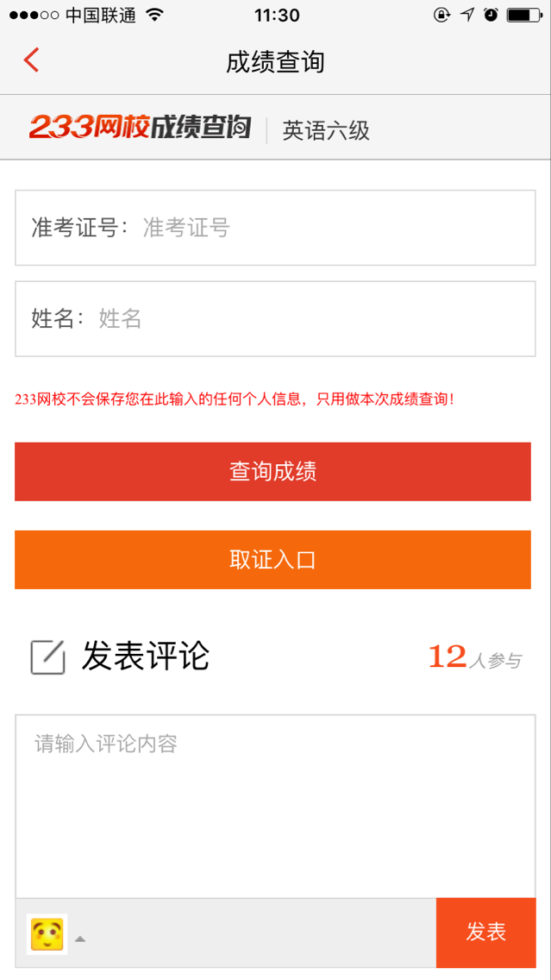This screenshot has height=980, width=551.
Task: Tap the alarm clock status icon
Action: pyautogui.click(x=491, y=15)
